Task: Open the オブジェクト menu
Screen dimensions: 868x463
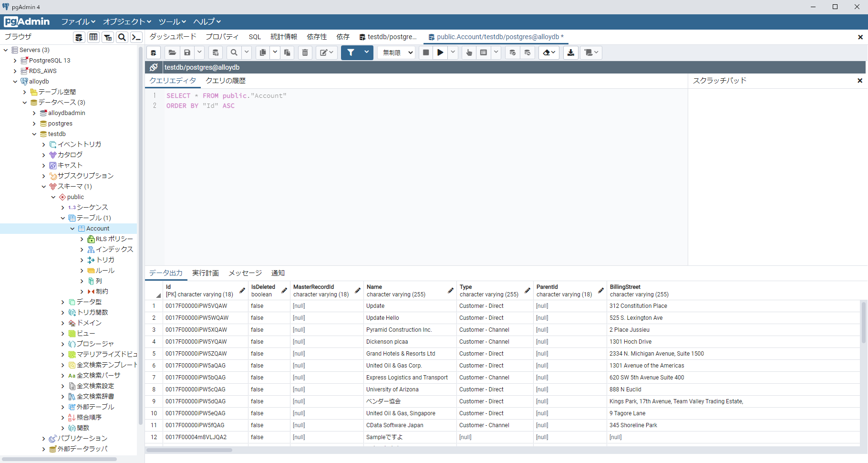Action: pyautogui.click(x=127, y=22)
